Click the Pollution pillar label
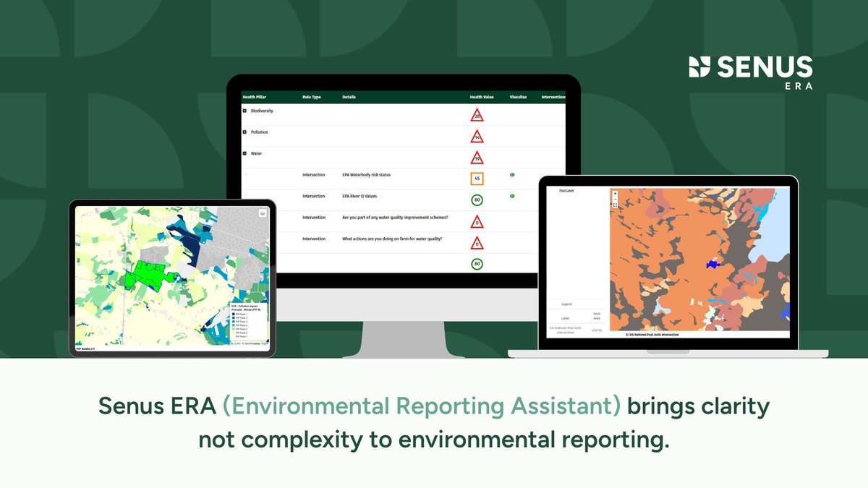Image resolution: width=868 pixels, height=488 pixels. pos(260,132)
